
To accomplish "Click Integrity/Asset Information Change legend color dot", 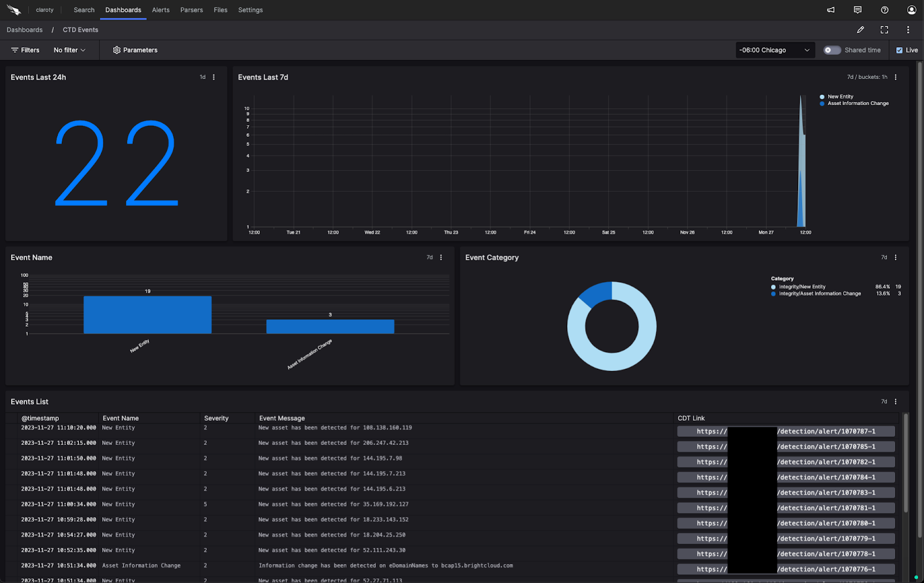I will click(x=773, y=294).
